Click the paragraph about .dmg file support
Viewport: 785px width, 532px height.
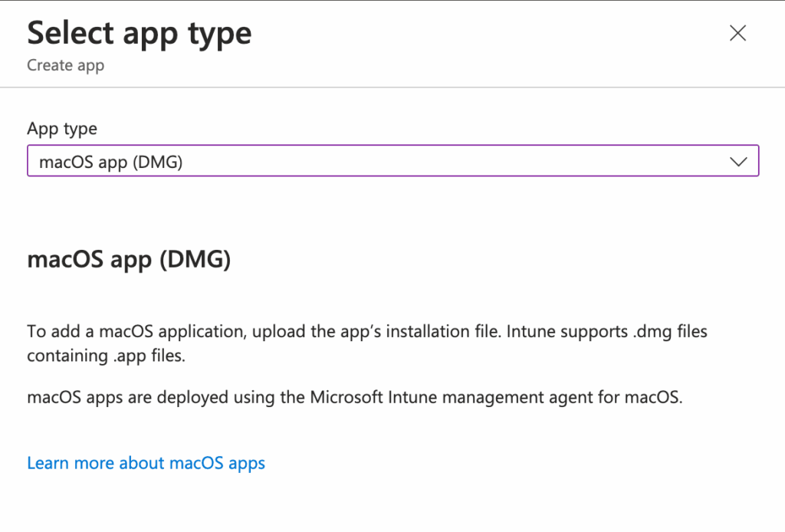click(x=367, y=343)
